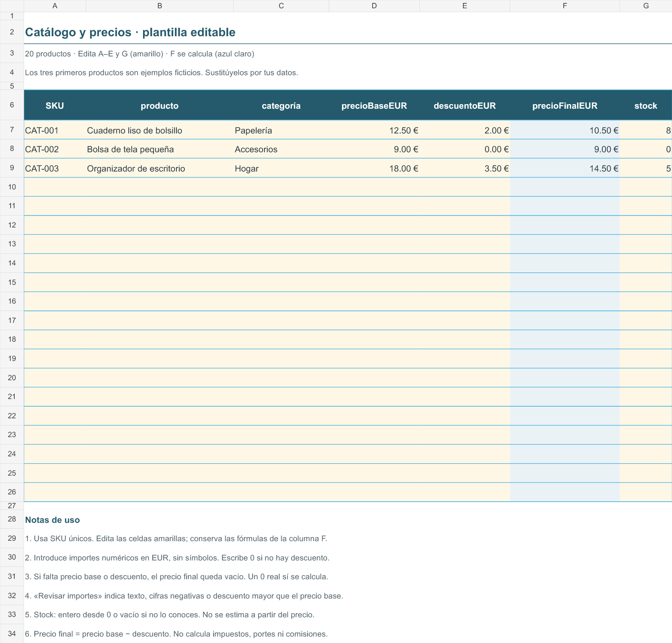Click note 4 about «Revisar importes»

point(184,596)
